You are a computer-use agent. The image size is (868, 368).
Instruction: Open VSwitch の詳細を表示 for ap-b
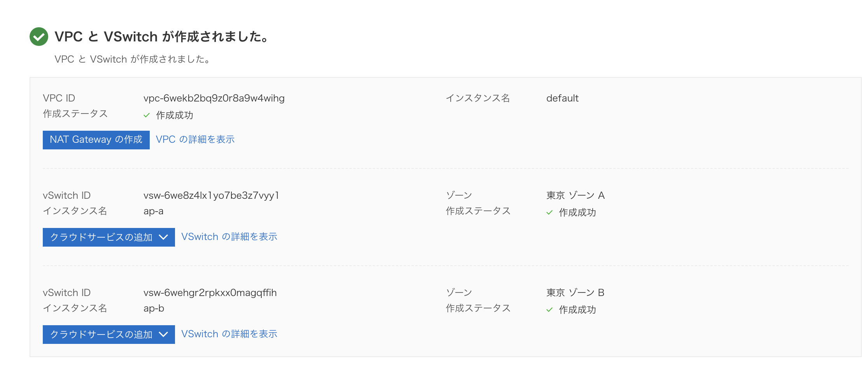[x=229, y=334]
